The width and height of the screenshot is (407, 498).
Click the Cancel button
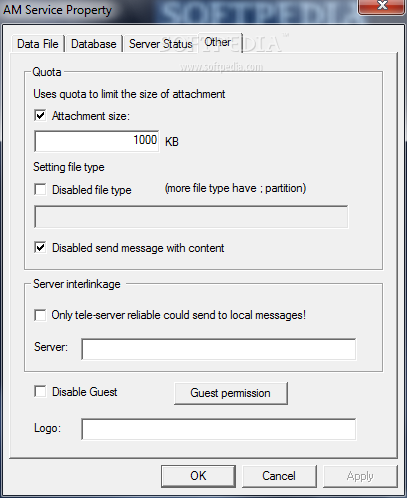coord(279,476)
